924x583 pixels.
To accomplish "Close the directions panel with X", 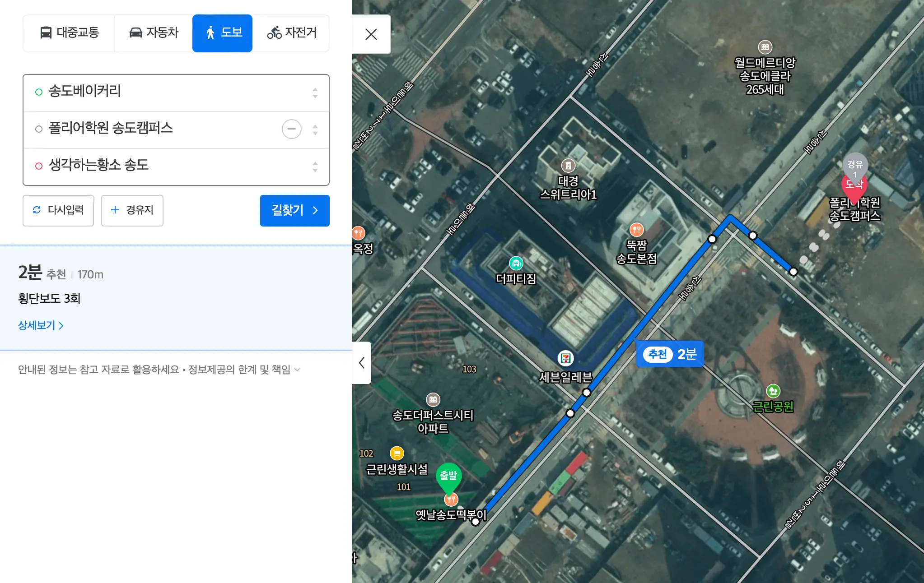I will click(371, 34).
